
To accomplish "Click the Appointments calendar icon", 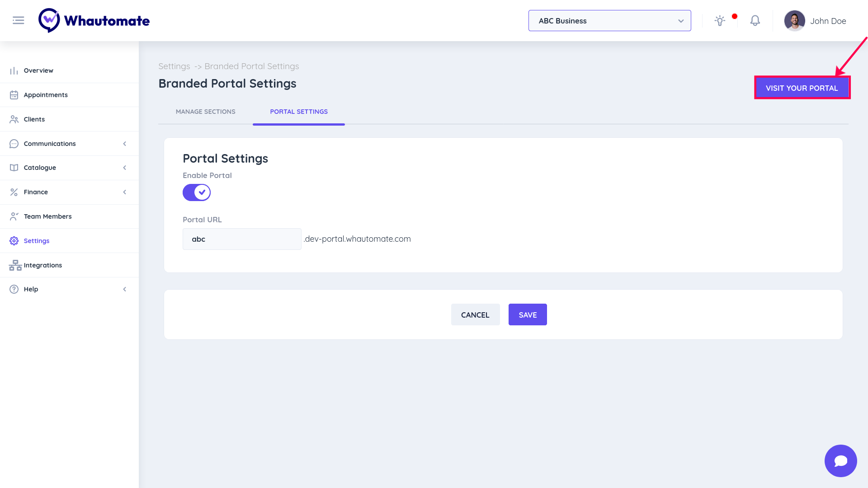I will click(x=14, y=95).
